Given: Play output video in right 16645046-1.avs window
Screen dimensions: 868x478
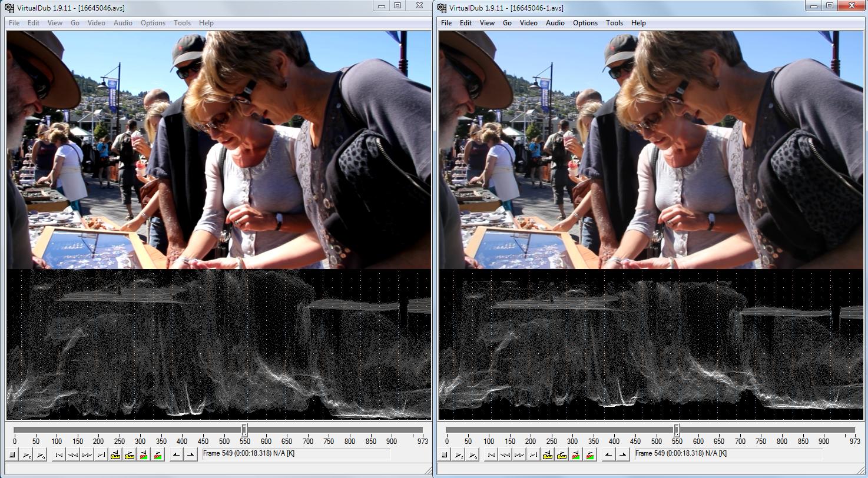Looking at the screenshot, I should pyautogui.click(x=473, y=454).
